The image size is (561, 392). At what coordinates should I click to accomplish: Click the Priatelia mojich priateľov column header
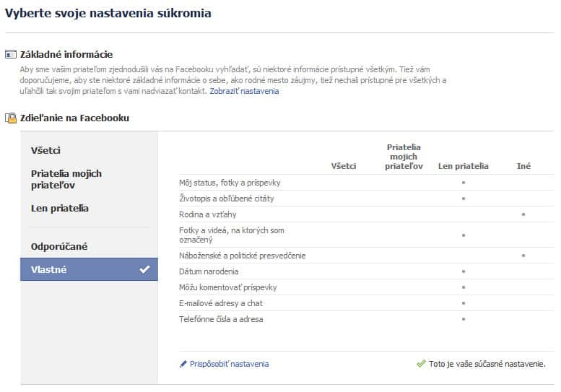pyautogui.click(x=404, y=157)
